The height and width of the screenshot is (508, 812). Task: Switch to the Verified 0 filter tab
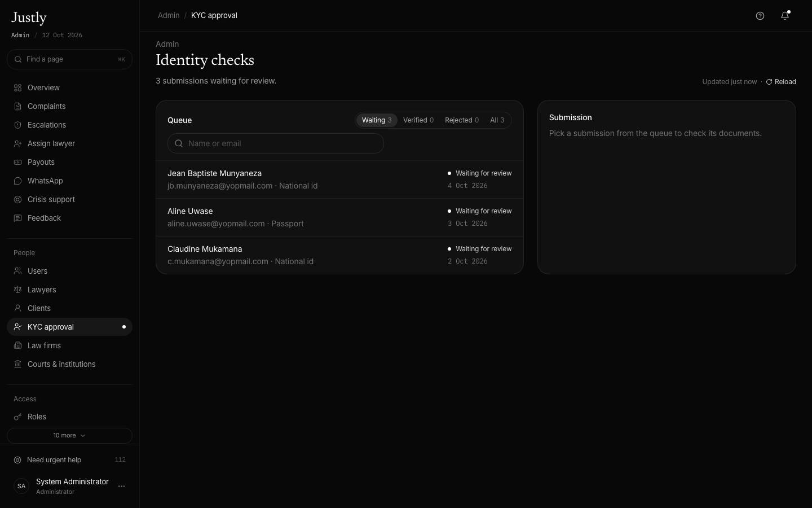[418, 120]
